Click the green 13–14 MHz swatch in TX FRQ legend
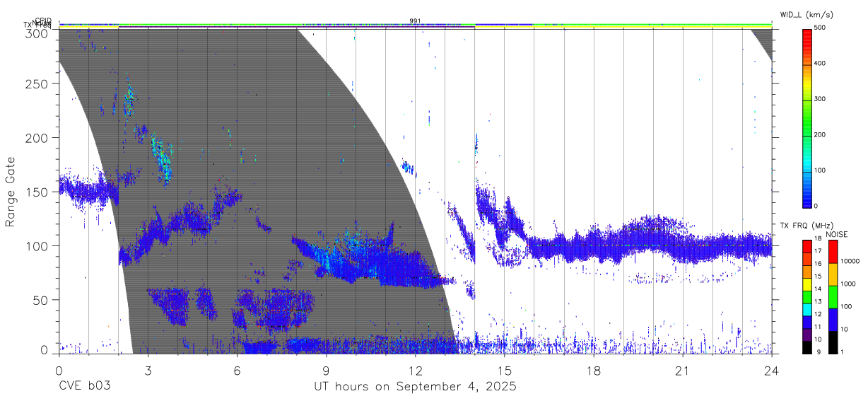The image size is (868, 401). click(807, 297)
